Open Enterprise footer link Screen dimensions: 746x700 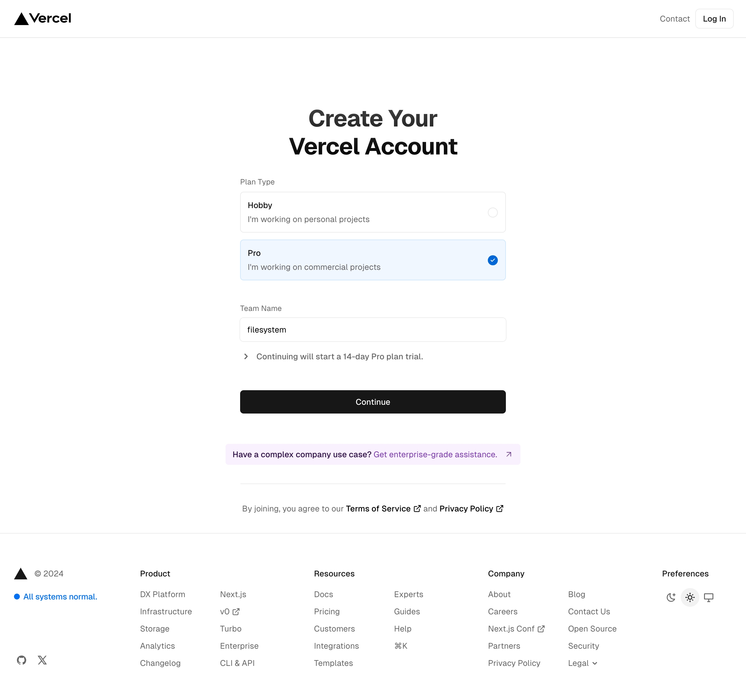[239, 646]
